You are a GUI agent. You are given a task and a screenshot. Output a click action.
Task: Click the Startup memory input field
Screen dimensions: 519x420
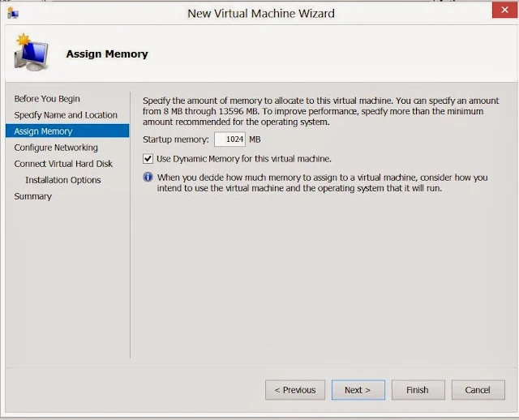tap(229, 139)
